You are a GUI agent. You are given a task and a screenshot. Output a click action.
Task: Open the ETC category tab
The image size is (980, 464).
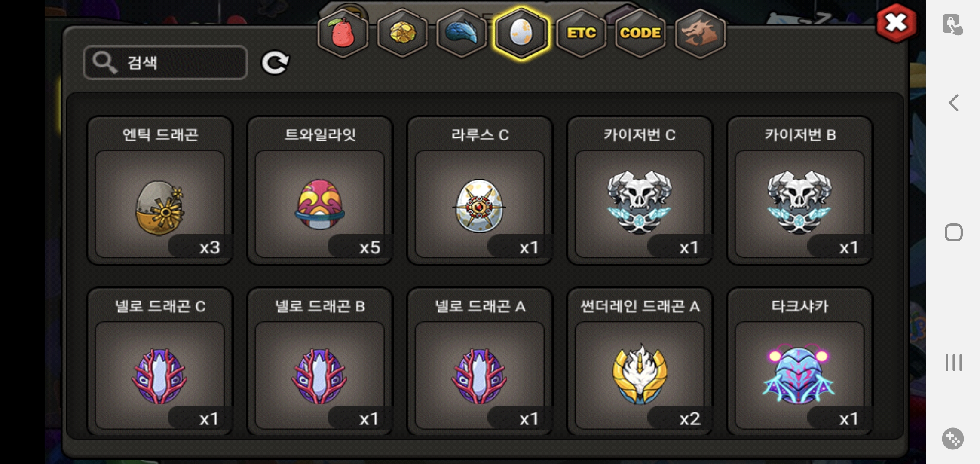click(581, 33)
